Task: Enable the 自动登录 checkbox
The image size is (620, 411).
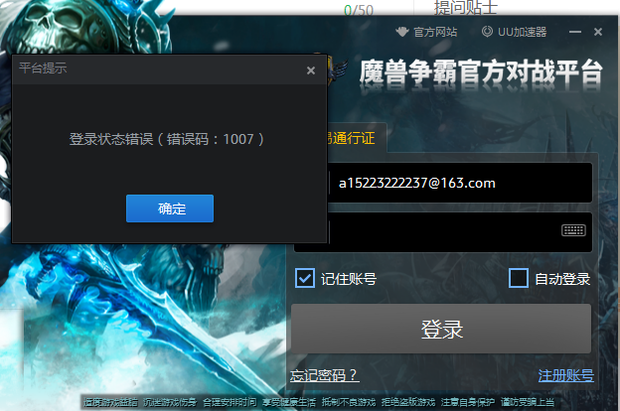Action: tap(518, 278)
